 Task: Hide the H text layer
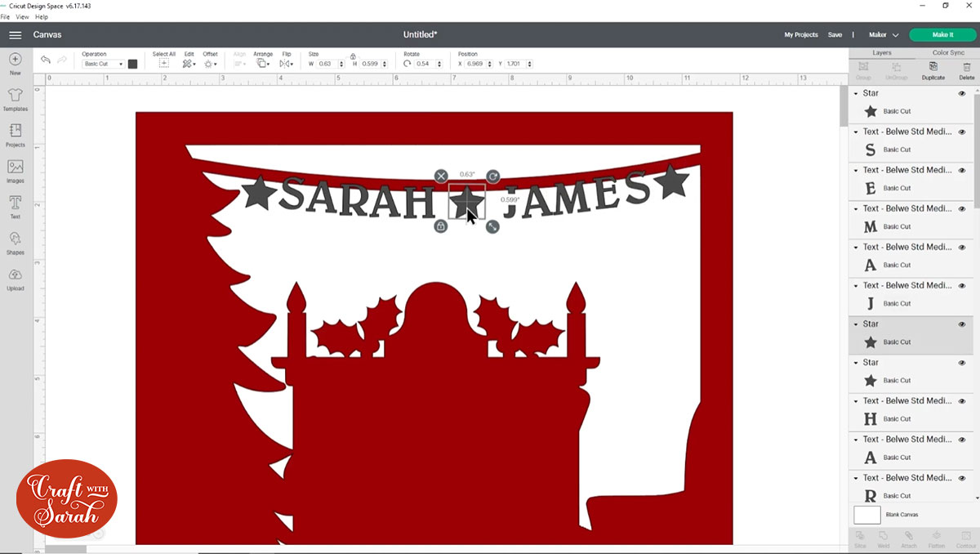click(x=961, y=401)
